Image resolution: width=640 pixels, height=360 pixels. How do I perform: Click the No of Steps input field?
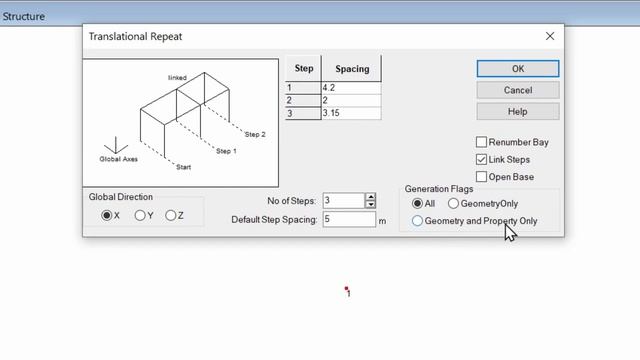344,200
